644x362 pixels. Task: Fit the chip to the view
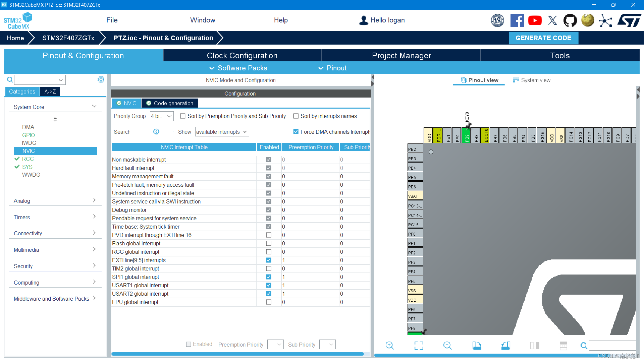[419, 346]
